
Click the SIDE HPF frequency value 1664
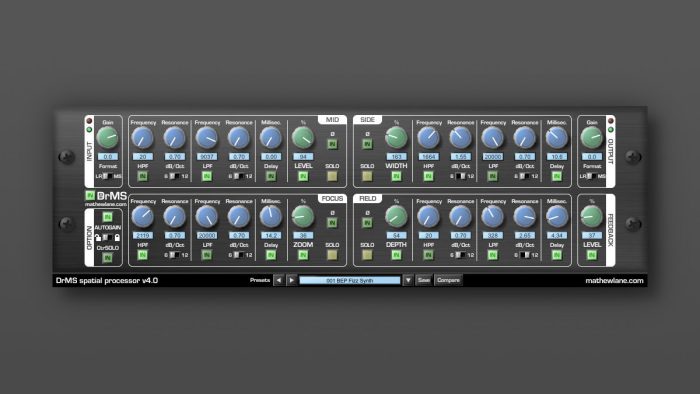429,157
